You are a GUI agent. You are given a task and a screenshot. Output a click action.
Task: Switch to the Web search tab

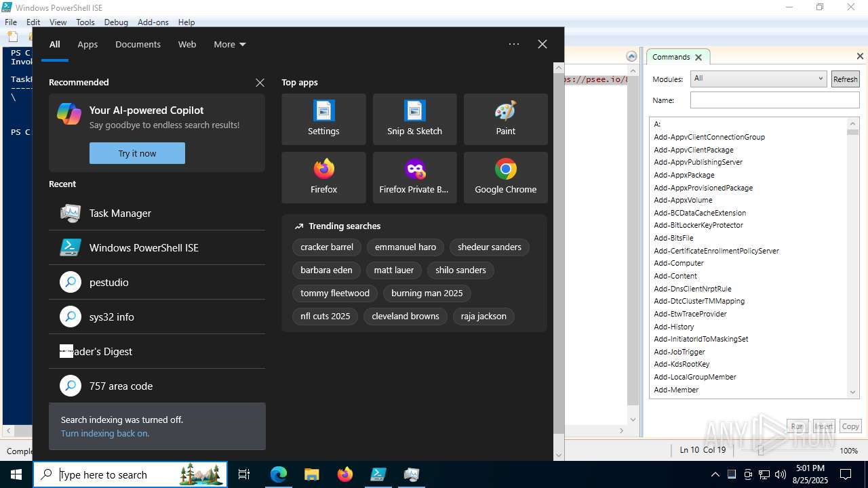(x=187, y=44)
